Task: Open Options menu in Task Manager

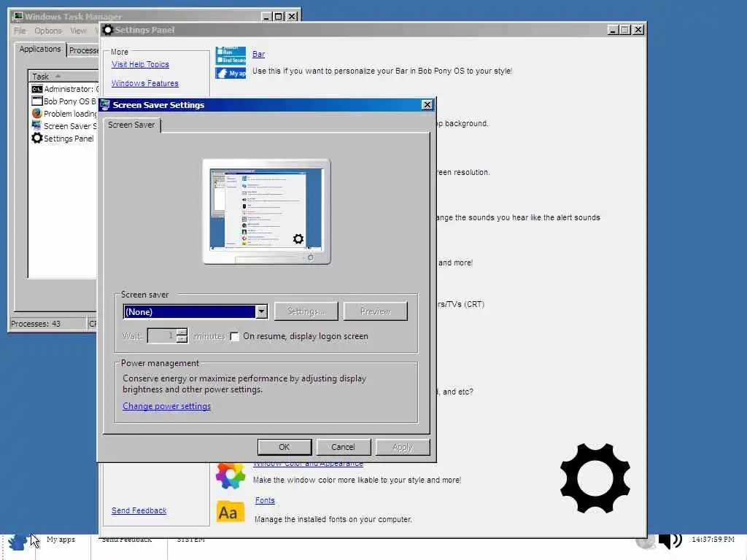Action: 47,31
